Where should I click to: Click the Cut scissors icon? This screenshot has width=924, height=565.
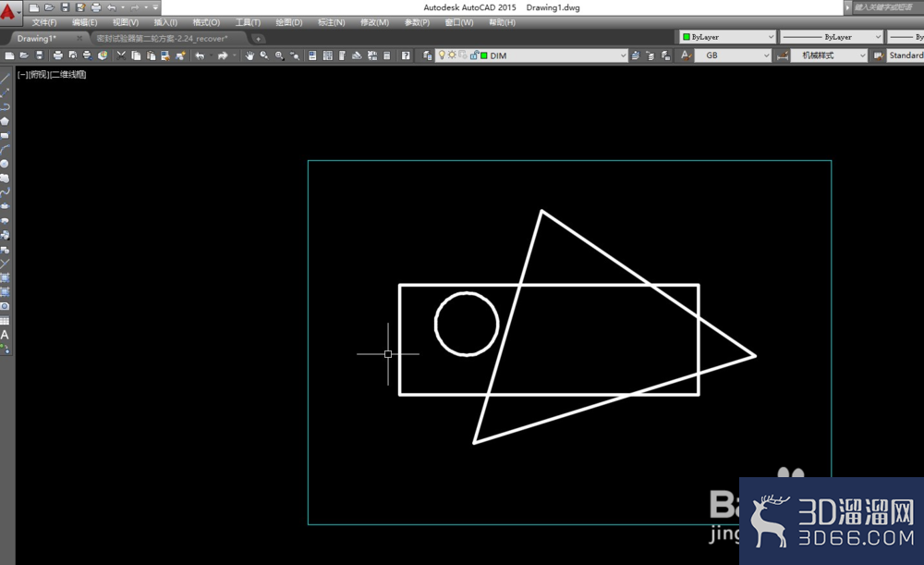click(x=121, y=55)
